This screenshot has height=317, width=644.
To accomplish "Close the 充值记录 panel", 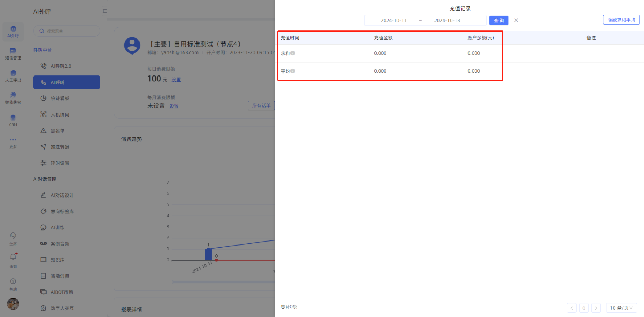I will pyautogui.click(x=516, y=21).
